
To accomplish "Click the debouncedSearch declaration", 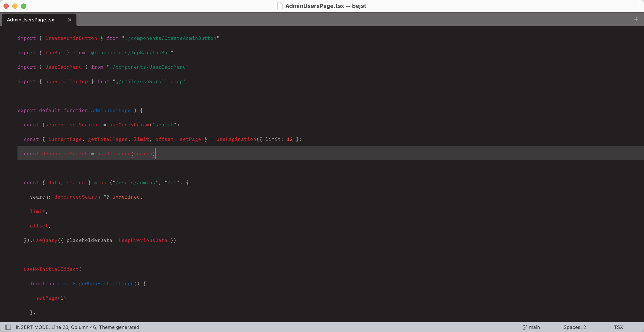I will 65,154.
